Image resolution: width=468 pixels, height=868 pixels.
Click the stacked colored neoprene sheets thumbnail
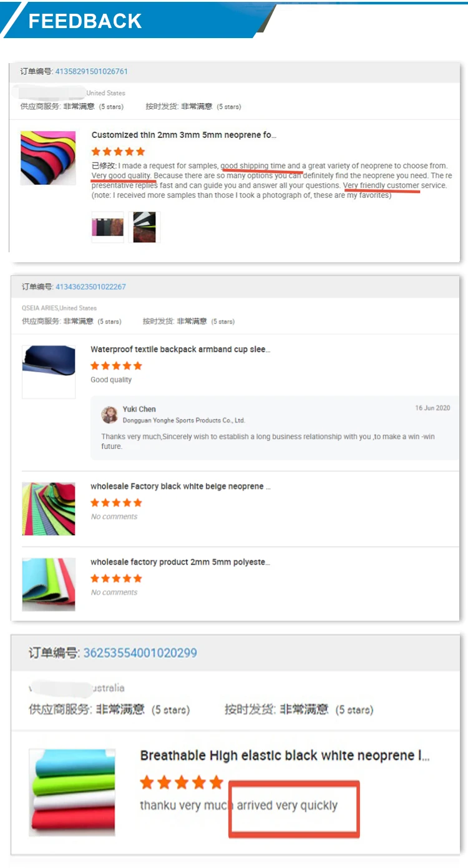[x=72, y=792]
